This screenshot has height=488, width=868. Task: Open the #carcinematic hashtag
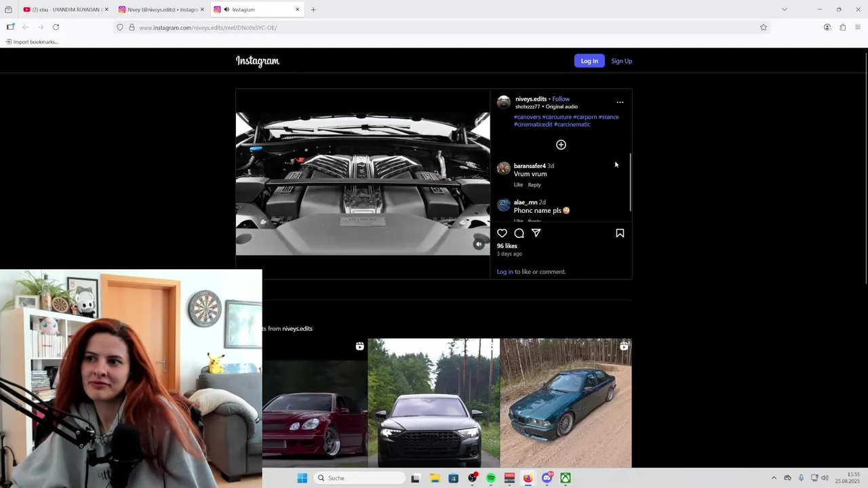(x=572, y=124)
